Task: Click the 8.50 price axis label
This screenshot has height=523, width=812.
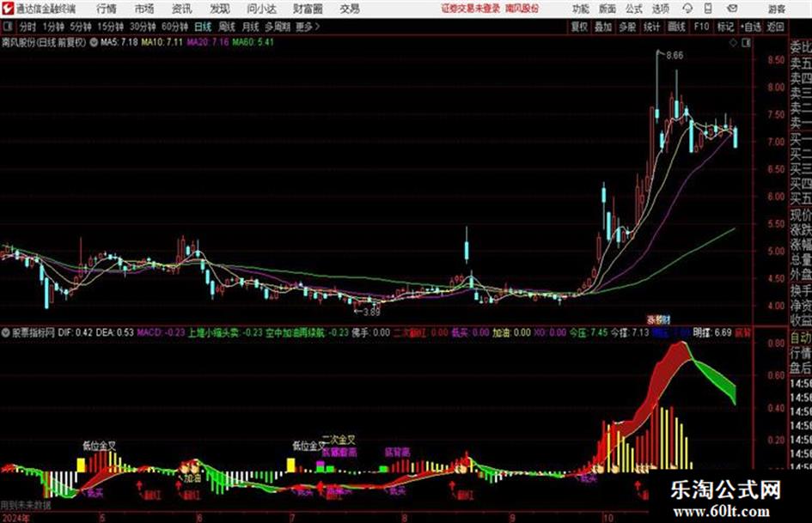Action: (x=776, y=60)
